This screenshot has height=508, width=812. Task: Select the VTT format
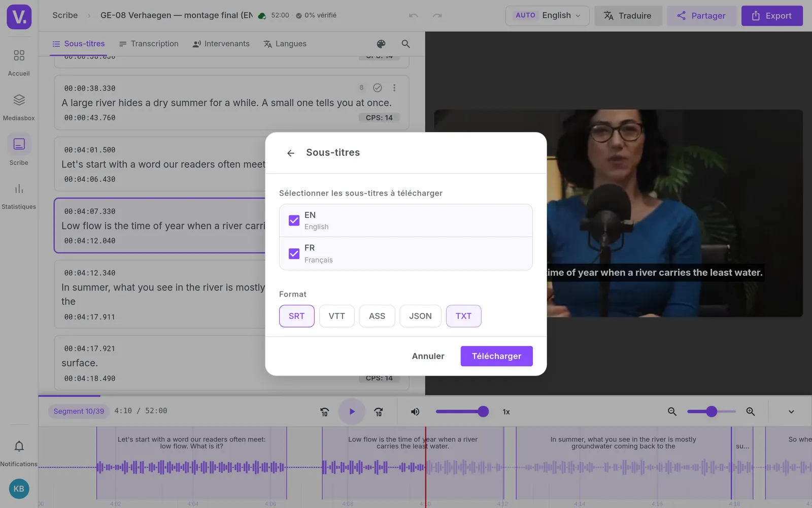pyautogui.click(x=337, y=316)
